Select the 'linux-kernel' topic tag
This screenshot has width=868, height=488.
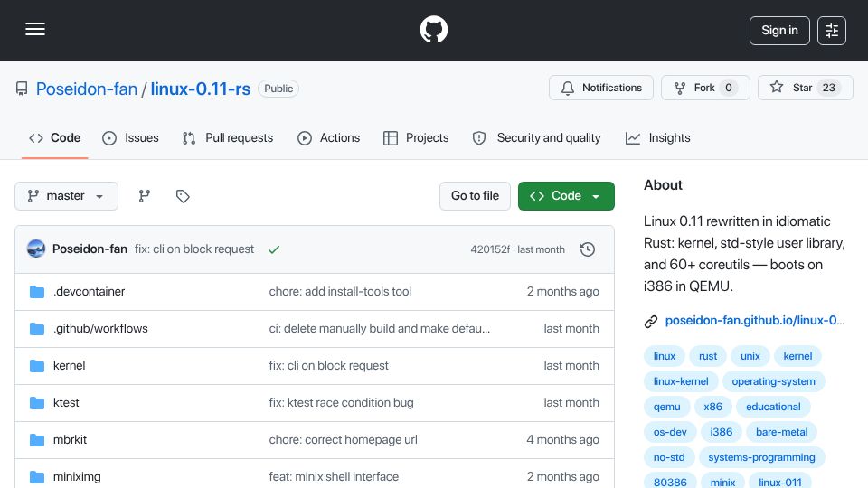(x=681, y=381)
